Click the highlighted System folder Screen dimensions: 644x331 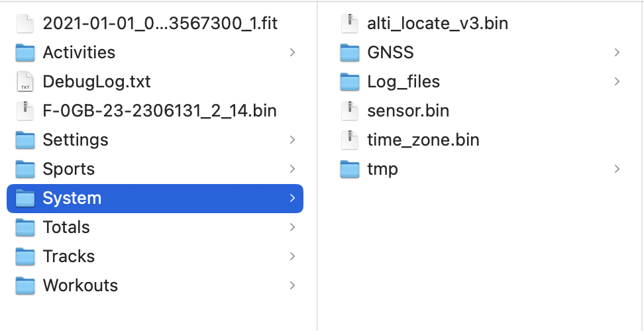click(x=155, y=199)
